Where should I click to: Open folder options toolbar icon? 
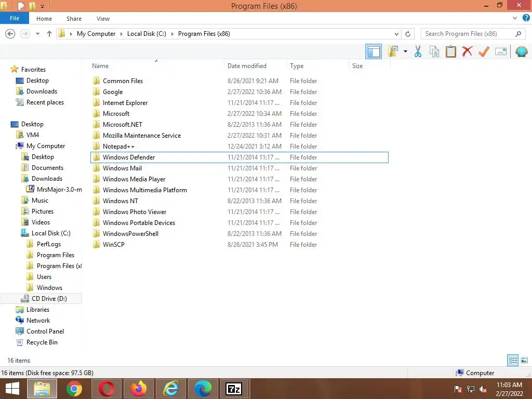(393, 51)
